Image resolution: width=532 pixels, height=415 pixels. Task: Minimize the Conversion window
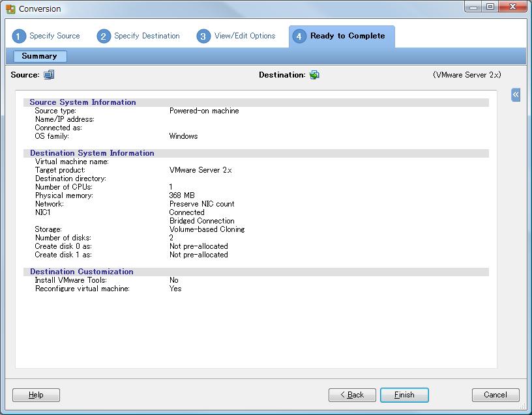click(x=473, y=7)
